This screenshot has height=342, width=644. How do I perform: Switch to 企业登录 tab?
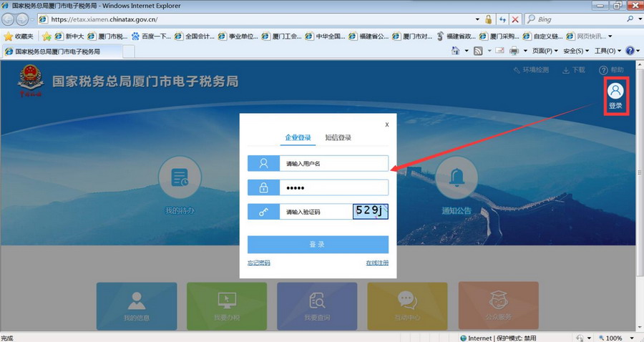point(298,137)
